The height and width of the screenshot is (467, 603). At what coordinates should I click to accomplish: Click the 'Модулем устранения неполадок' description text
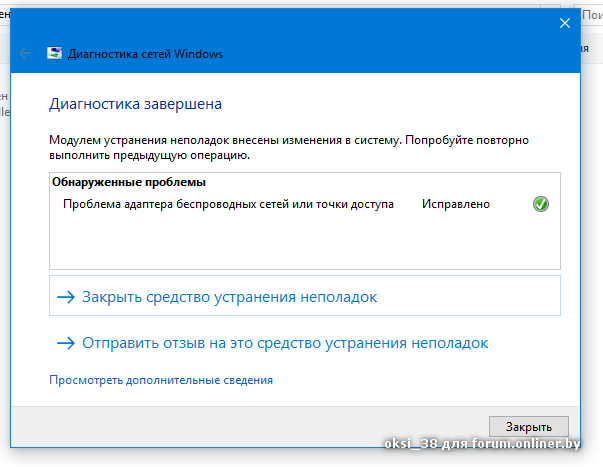tap(289, 147)
